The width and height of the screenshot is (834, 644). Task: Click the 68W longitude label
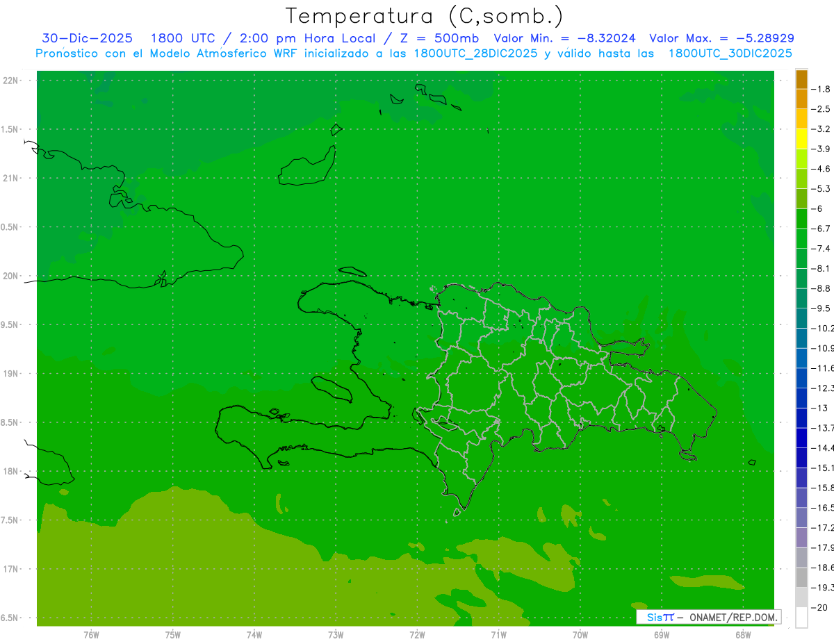pyautogui.click(x=743, y=635)
